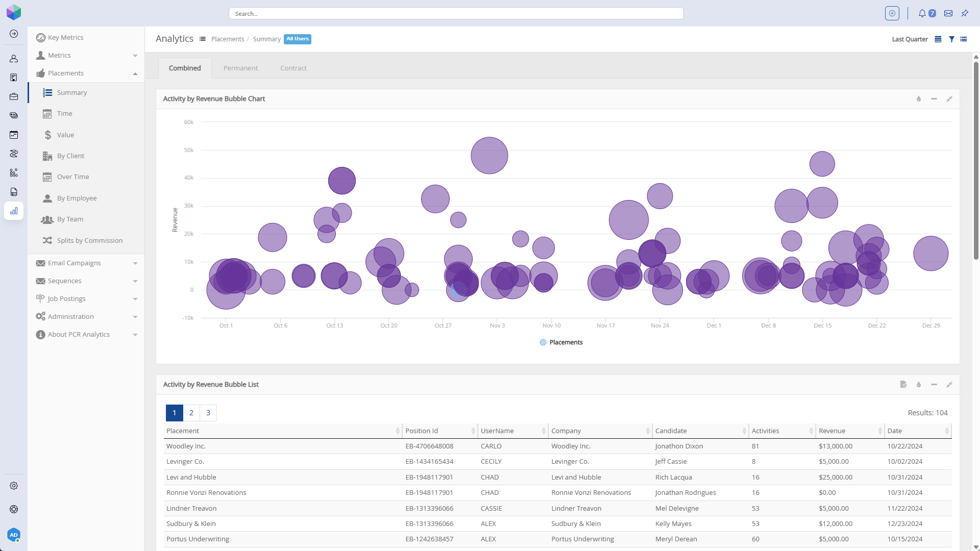Minimize the Bubble Chart panel
The image size is (980, 551).
tap(934, 99)
